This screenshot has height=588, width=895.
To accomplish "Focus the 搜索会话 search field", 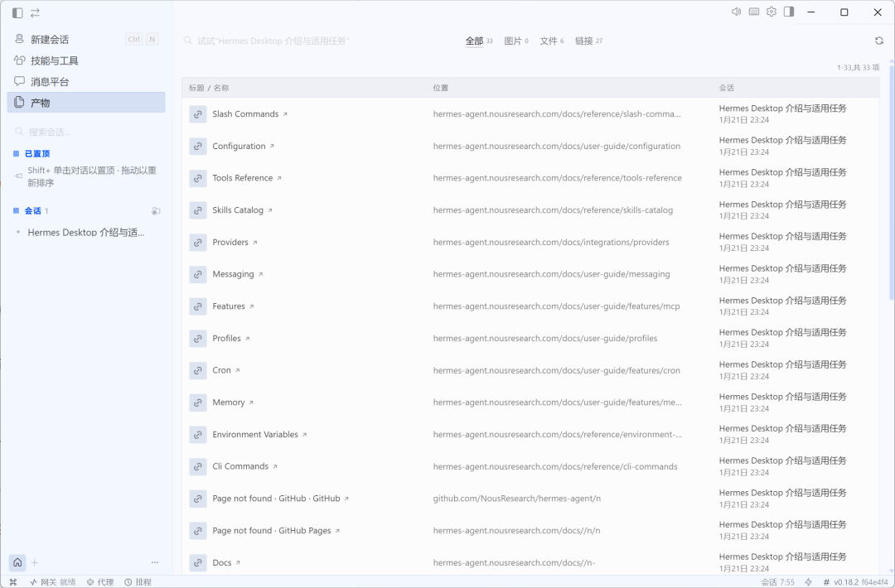I will (86, 132).
